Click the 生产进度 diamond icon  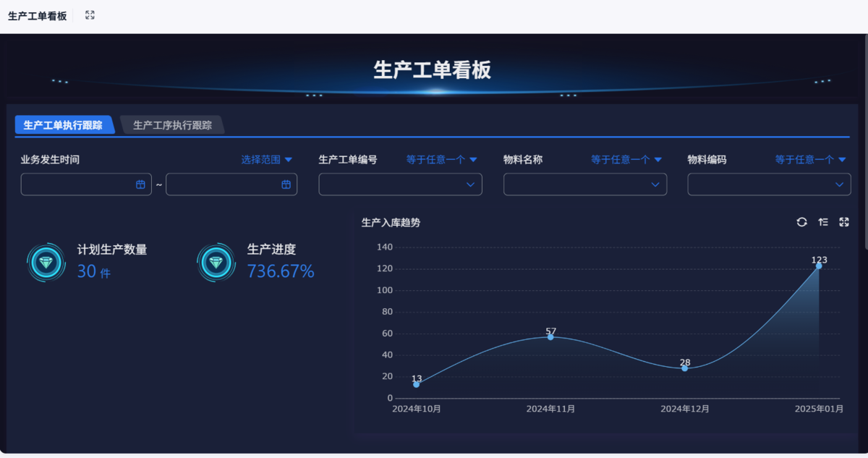tap(216, 262)
